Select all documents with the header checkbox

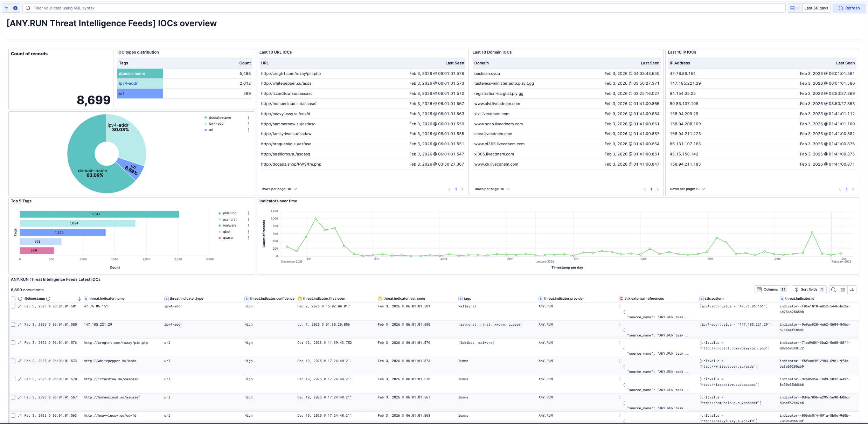(x=13, y=299)
